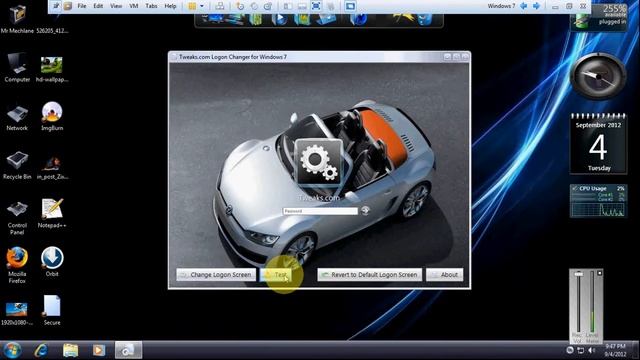Viewport: 640px width, 360px height.
Task: Select the Mozilla Firefox desktop shortcut
Action: 17,265
